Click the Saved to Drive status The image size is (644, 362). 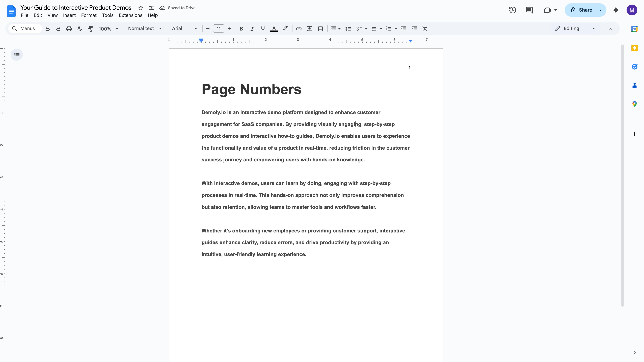(177, 8)
